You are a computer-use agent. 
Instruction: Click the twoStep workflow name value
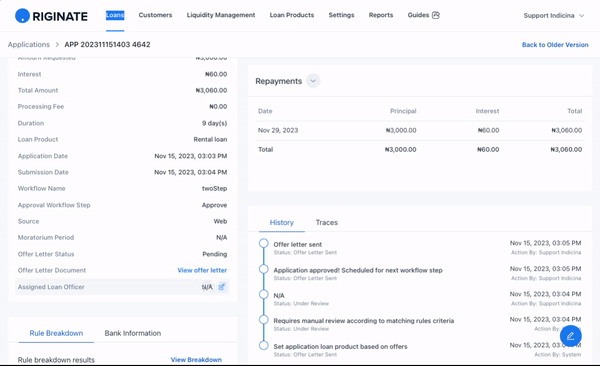pos(214,188)
